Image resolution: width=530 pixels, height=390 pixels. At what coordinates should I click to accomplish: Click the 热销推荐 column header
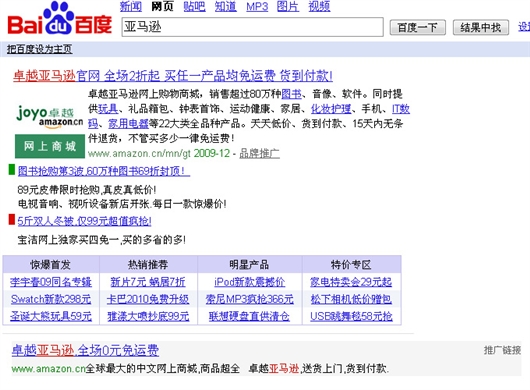coord(148,264)
